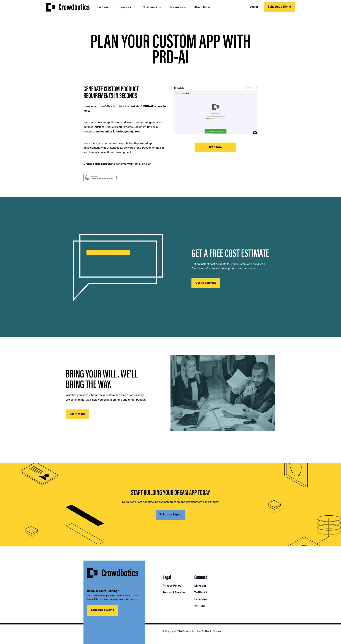Click the LinkedIn social icon

click(200, 586)
